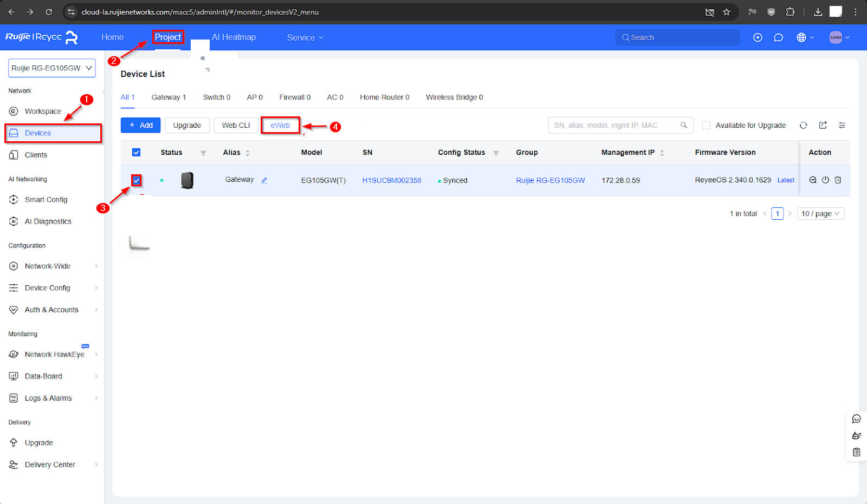Click the diagnose icon in Action column

tap(813, 180)
